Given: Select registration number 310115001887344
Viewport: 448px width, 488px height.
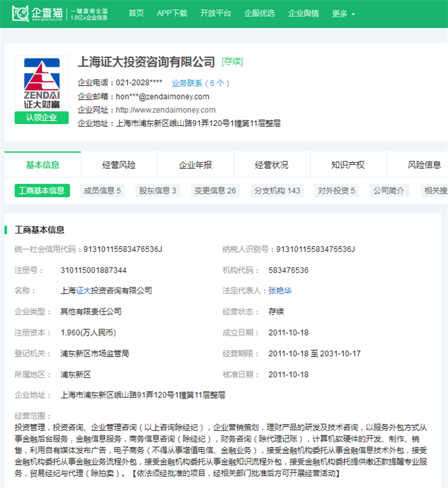Looking at the screenshot, I should click(94, 270).
